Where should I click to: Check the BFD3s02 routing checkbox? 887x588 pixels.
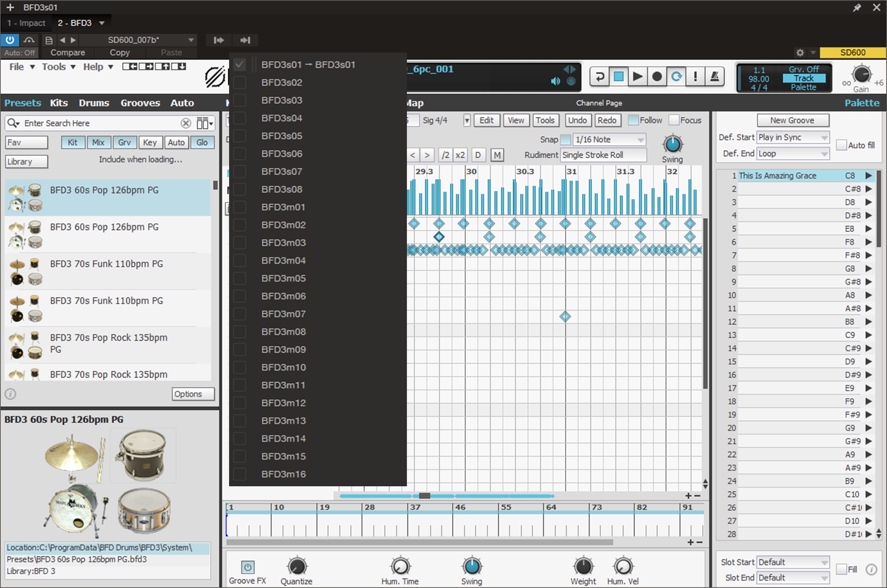click(240, 82)
